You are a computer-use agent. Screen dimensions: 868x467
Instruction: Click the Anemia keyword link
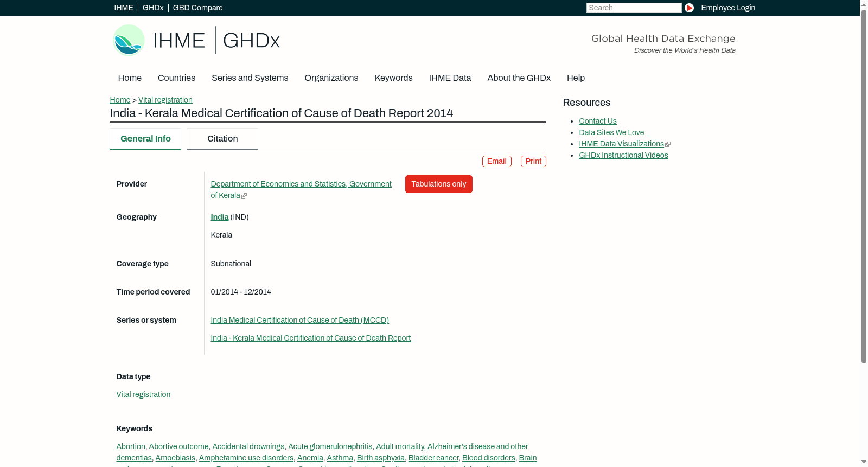point(310,458)
